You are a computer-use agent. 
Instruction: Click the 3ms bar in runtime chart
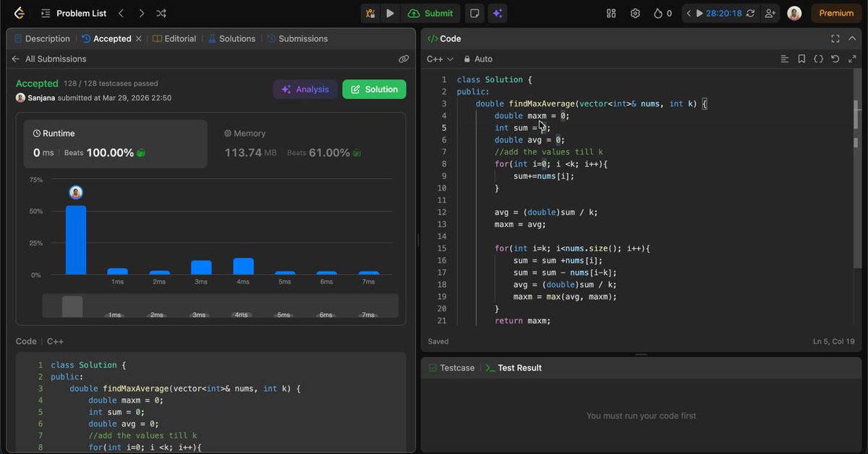[201, 267]
